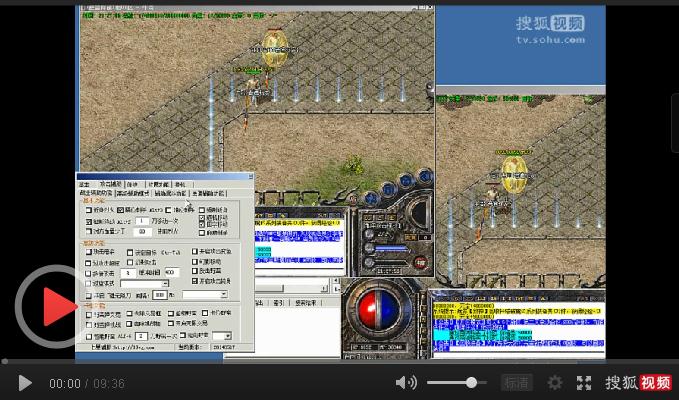The image size is (679, 400).
Task: Click the round red button on the game panel
Action: pos(420,262)
